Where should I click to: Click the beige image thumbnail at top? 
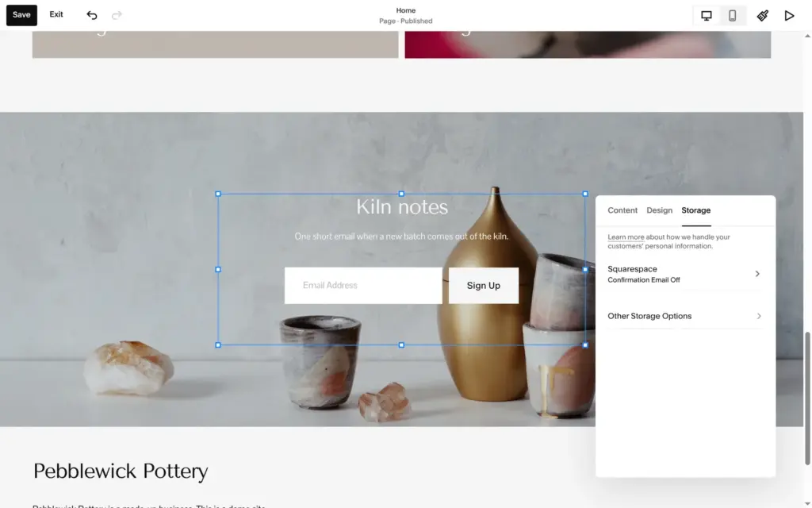pos(216,44)
